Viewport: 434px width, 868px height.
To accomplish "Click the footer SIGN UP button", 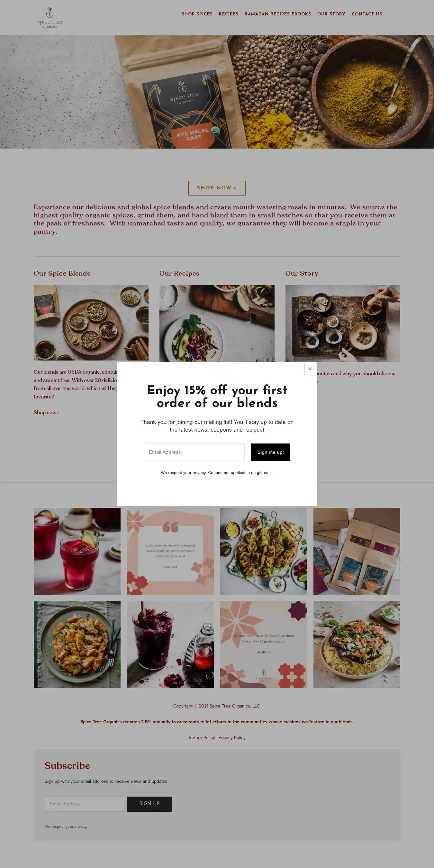I will coord(149,804).
